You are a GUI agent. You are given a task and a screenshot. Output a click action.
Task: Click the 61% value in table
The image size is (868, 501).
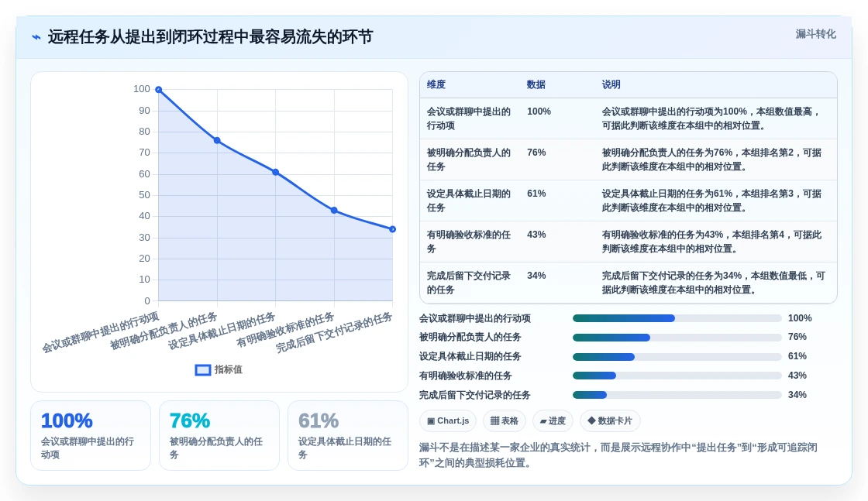point(536,194)
